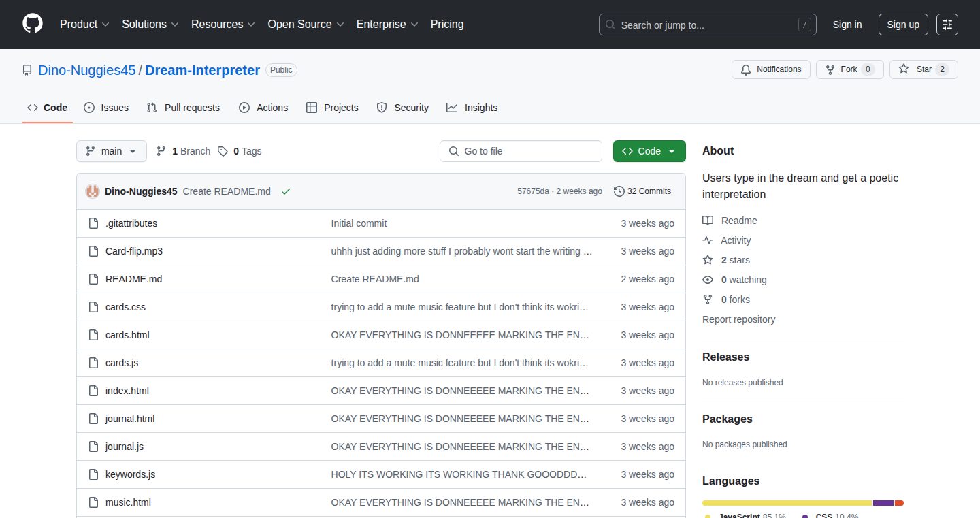Open the keywords.js file name
The height and width of the screenshot is (518, 980).
pos(131,474)
